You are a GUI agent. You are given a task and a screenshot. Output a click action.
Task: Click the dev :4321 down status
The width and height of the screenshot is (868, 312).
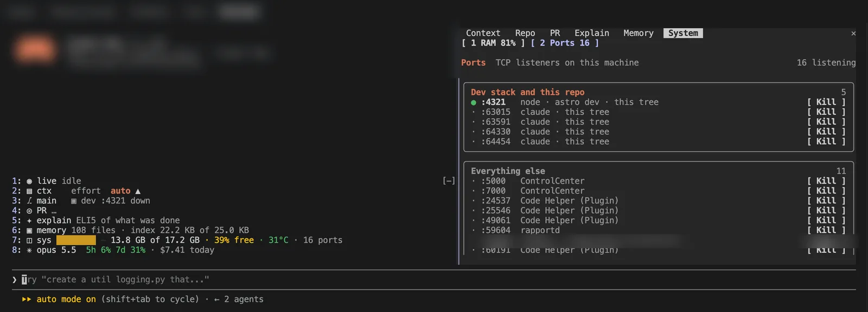click(x=116, y=200)
